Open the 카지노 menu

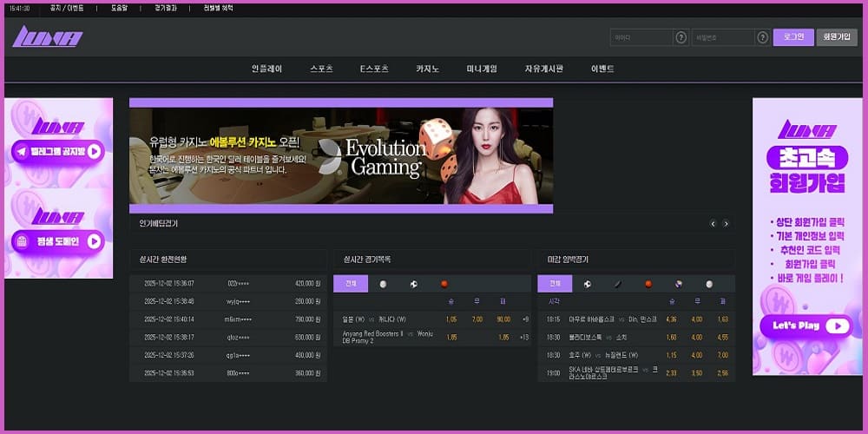(x=427, y=69)
